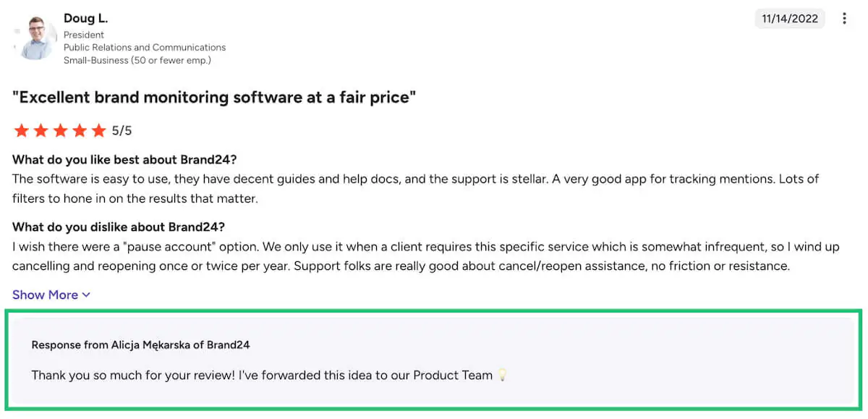Click the "Small-Business (50 or fewer emp.)" label
This screenshot has width=868, height=419.
[x=137, y=60]
